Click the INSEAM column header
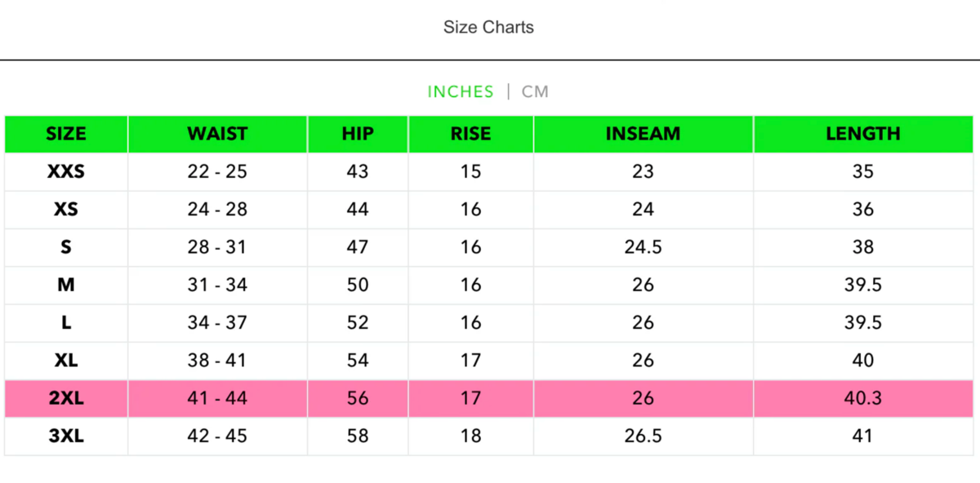Viewport: 980px width, 483px height. coord(643,134)
